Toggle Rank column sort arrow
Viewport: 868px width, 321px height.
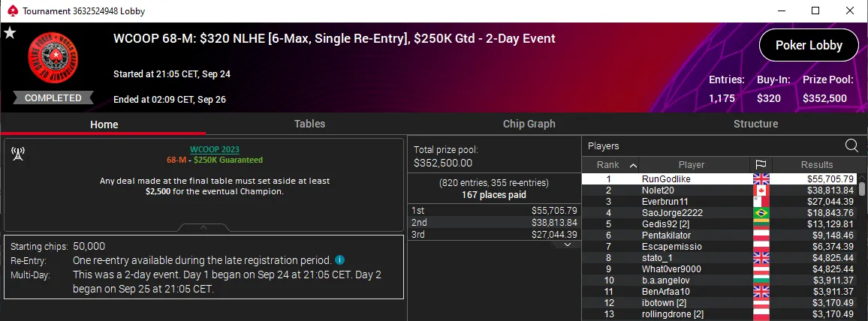633,165
